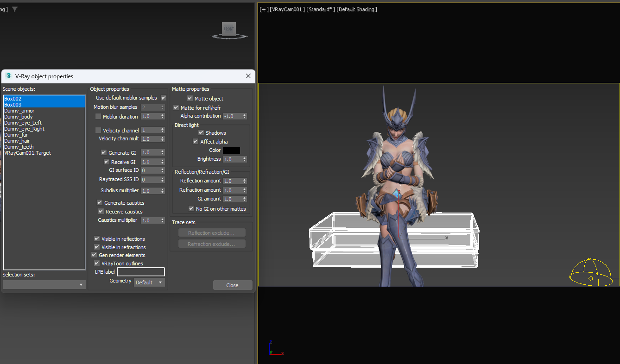Select Dunnv_eye_Right in Scene objects

pyautogui.click(x=44, y=129)
